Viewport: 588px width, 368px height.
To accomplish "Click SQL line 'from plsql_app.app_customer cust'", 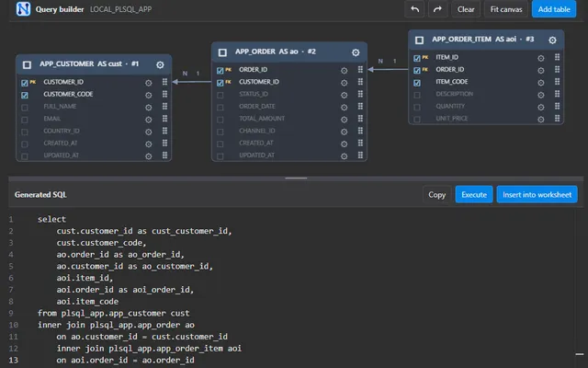I will [114, 313].
